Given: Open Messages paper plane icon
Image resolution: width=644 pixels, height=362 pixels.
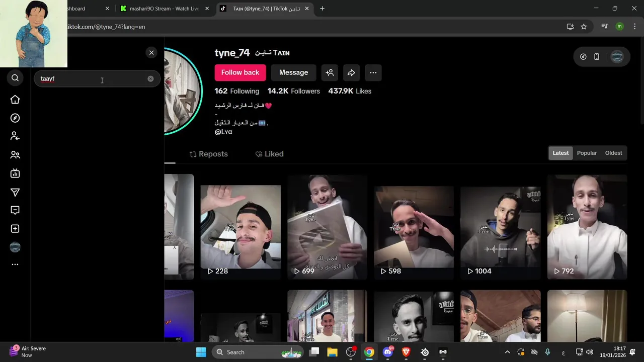Looking at the screenshot, I should coord(15,192).
